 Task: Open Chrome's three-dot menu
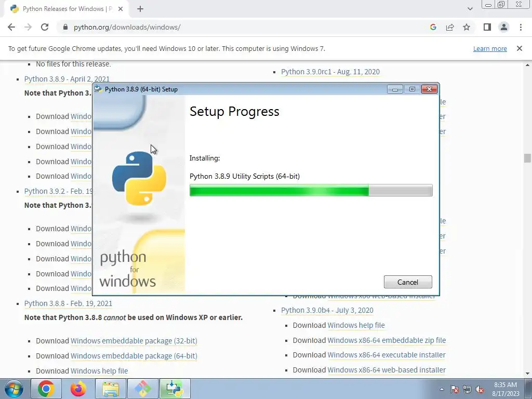(x=521, y=27)
